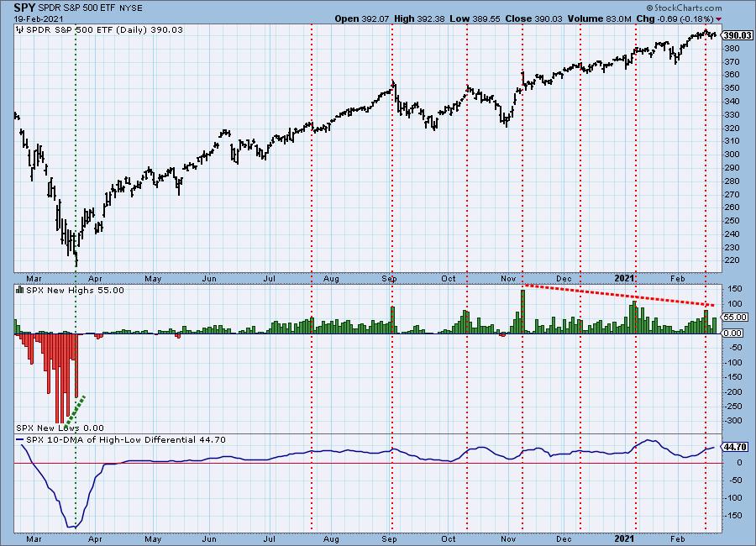756x546 pixels.
Task: Click the 220 price axis label
Action: pos(732,260)
